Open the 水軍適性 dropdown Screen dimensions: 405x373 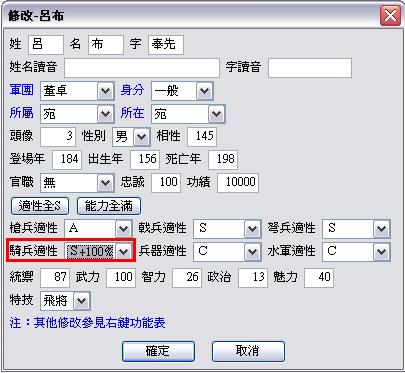[x=356, y=252]
